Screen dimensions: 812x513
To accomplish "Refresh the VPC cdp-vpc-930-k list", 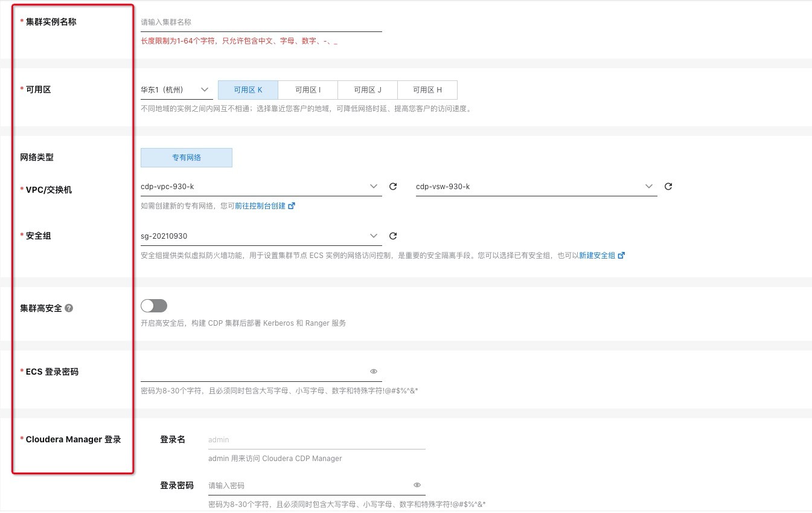I will [393, 187].
